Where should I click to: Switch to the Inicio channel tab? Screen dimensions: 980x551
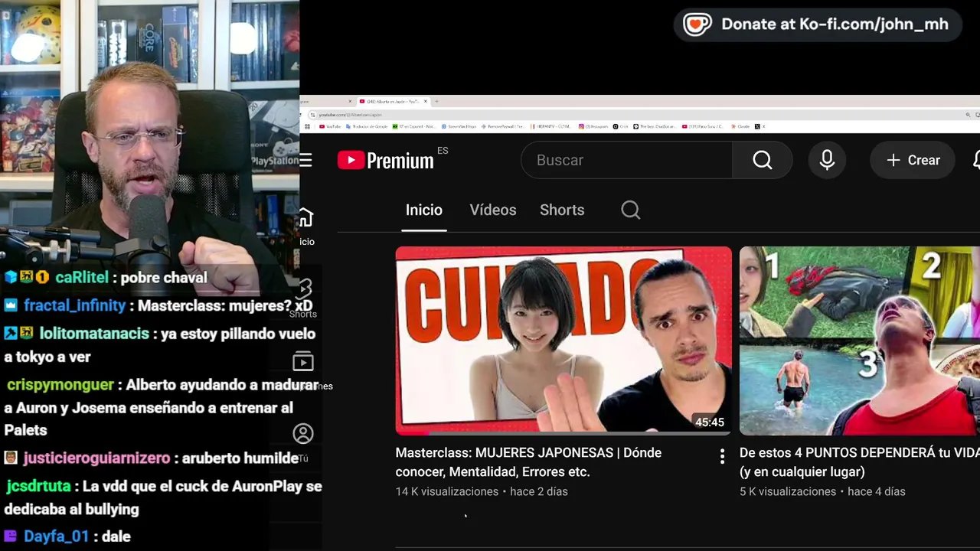(424, 210)
